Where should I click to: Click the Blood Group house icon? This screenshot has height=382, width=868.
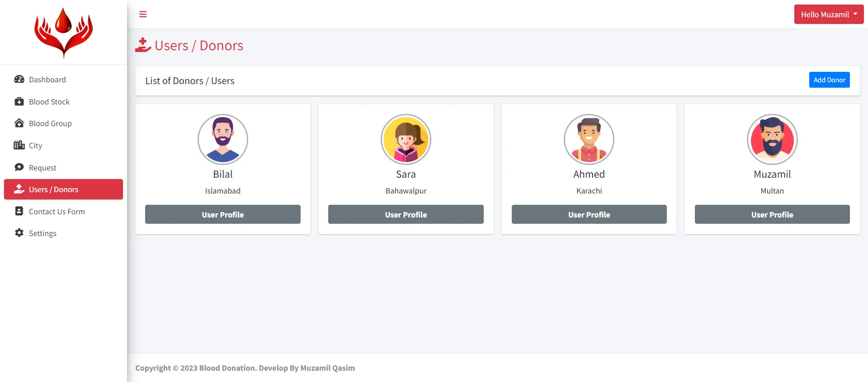tap(19, 123)
